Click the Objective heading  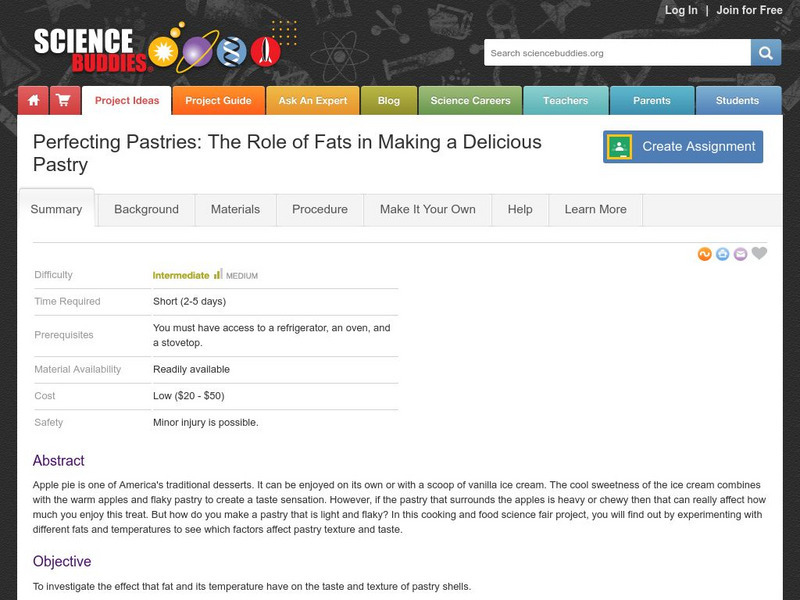pos(62,561)
